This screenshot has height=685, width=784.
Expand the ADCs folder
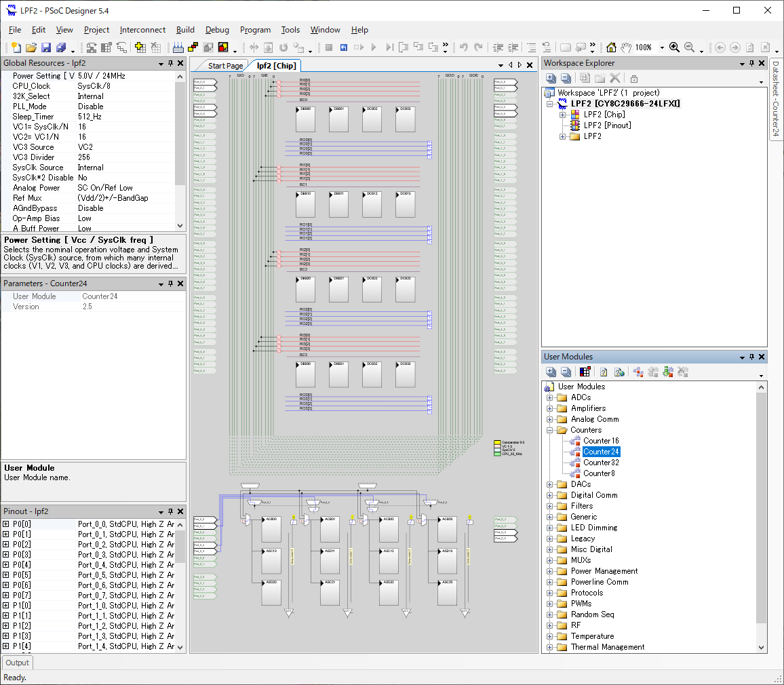pyautogui.click(x=549, y=397)
